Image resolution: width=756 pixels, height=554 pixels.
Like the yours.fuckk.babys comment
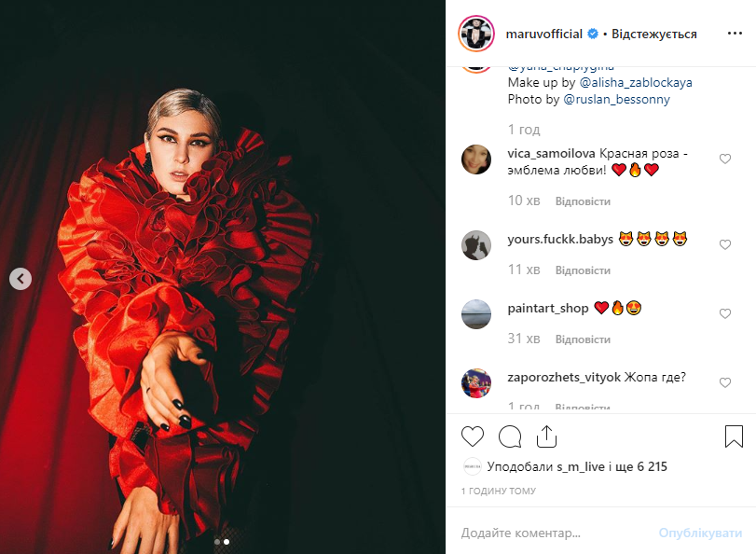[725, 244]
